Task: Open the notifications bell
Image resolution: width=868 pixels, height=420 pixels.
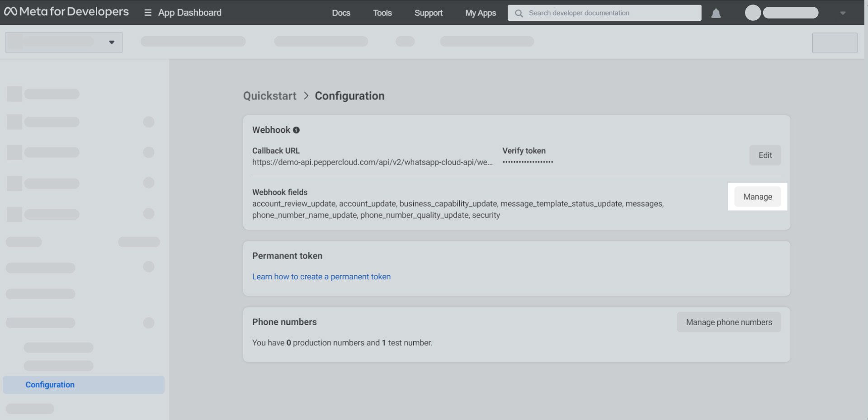Action: point(716,13)
